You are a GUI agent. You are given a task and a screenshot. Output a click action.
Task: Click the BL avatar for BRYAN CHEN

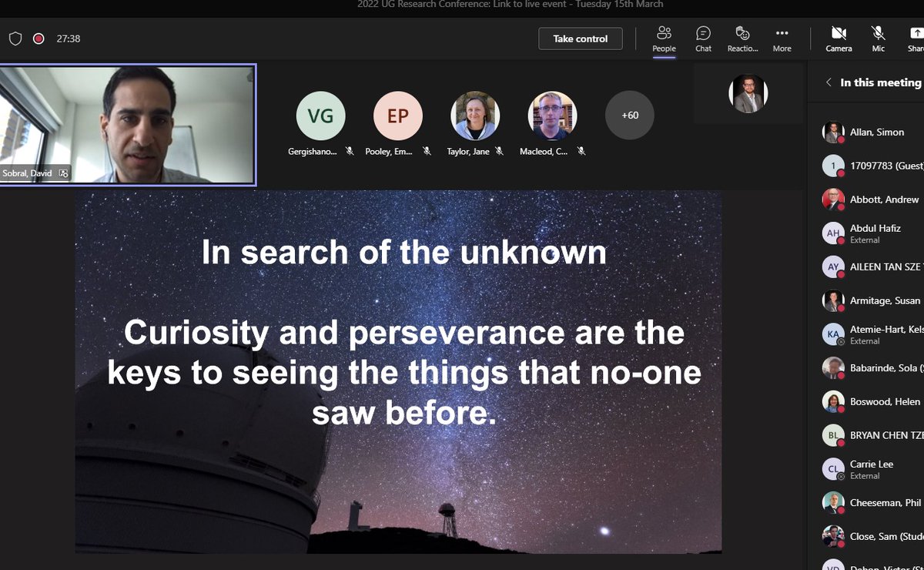[833, 435]
